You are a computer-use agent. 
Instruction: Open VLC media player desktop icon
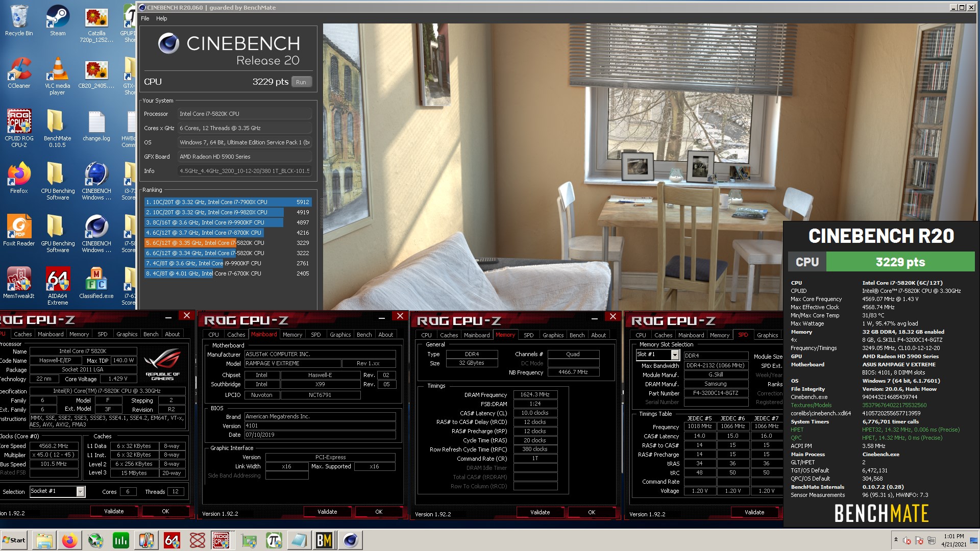click(58, 76)
